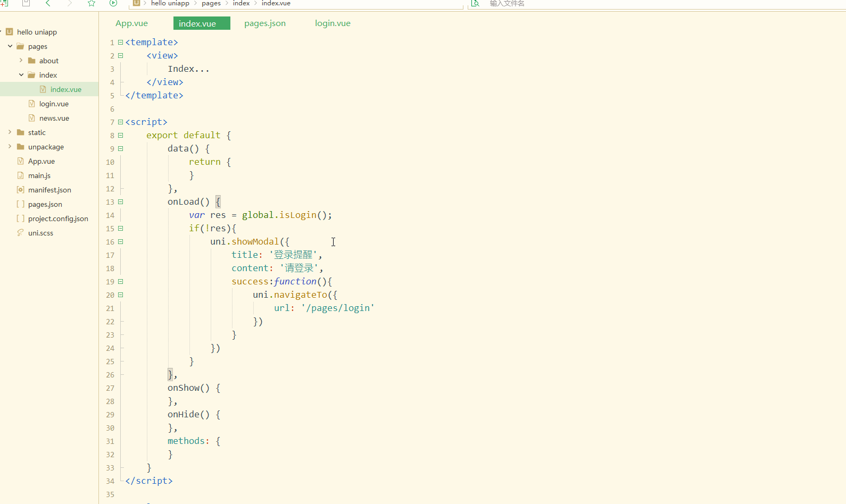The image size is (846, 504).
Task: Collapse the pages folder chevron
Action: pos(10,46)
